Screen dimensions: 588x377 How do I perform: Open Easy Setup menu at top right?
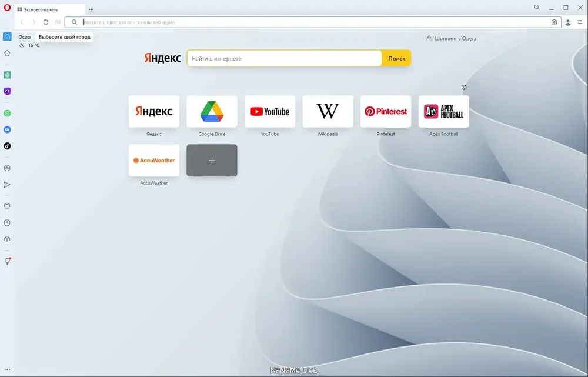580,22
